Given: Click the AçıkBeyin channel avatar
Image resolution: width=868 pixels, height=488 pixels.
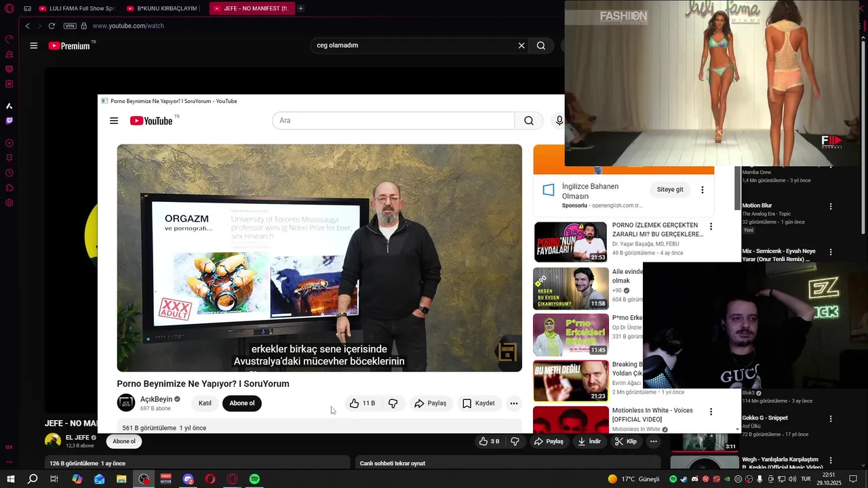Looking at the screenshot, I should [x=126, y=403].
